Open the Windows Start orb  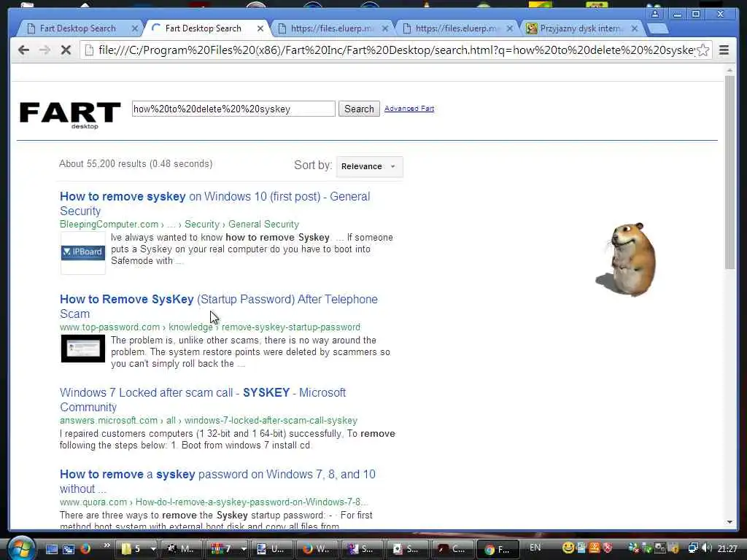point(20,548)
